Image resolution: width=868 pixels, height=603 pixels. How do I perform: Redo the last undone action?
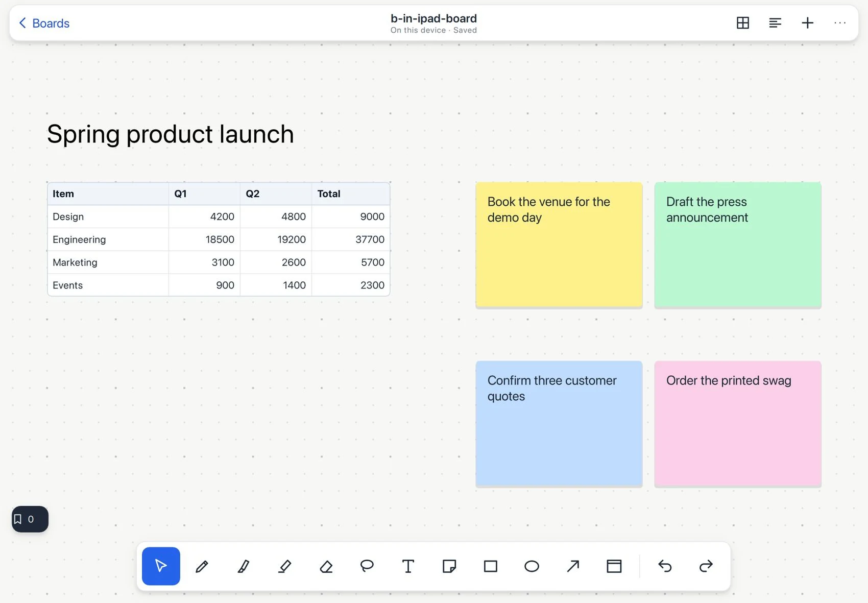pos(706,566)
